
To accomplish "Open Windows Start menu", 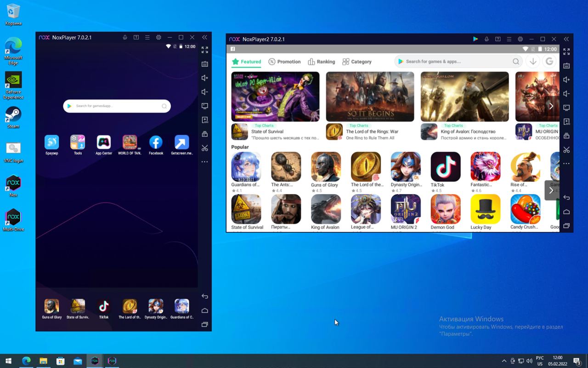I will [8, 361].
